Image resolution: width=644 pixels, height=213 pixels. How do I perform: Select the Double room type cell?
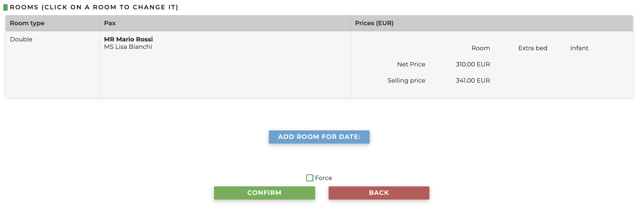pyautogui.click(x=21, y=39)
